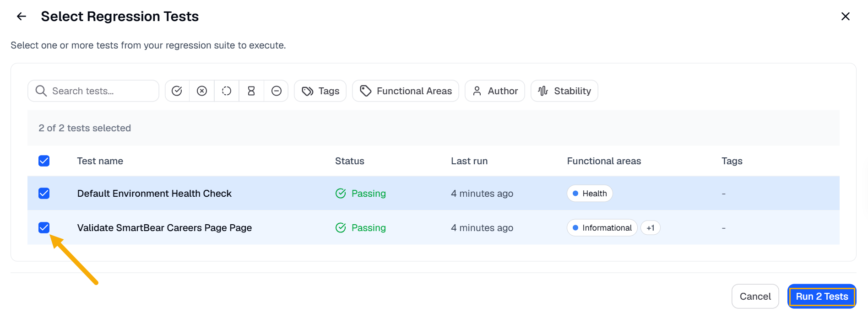The width and height of the screenshot is (868, 318).
Task: Click the Last run column header
Action: point(469,161)
